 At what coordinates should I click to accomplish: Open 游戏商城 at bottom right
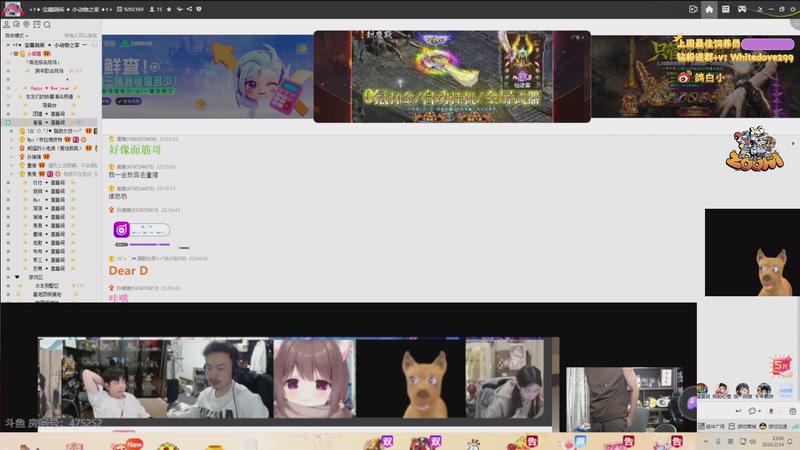pyautogui.click(x=742, y=426)
